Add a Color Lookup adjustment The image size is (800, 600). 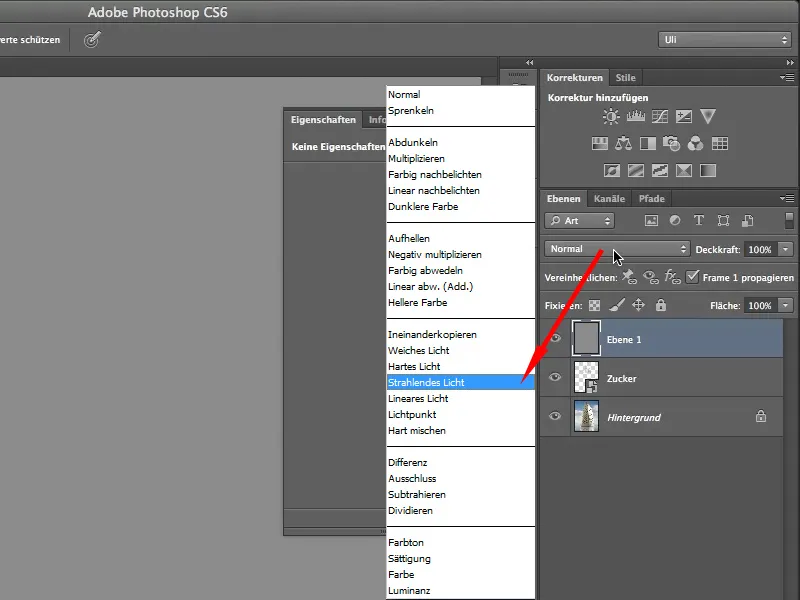720,143
